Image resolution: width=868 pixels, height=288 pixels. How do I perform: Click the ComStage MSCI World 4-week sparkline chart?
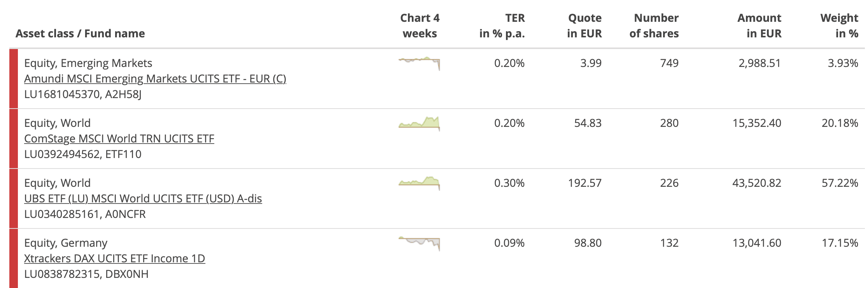tap(419, 123)
